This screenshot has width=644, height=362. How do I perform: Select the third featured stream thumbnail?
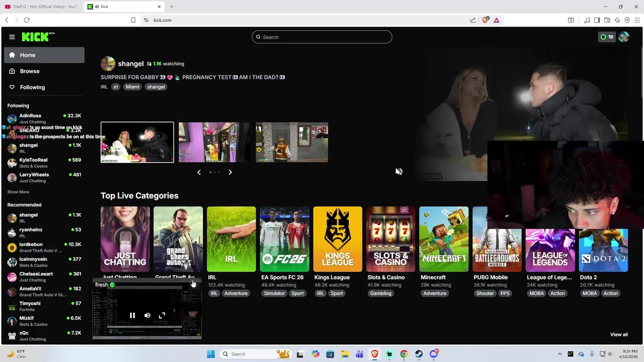(x=292, y=142)
